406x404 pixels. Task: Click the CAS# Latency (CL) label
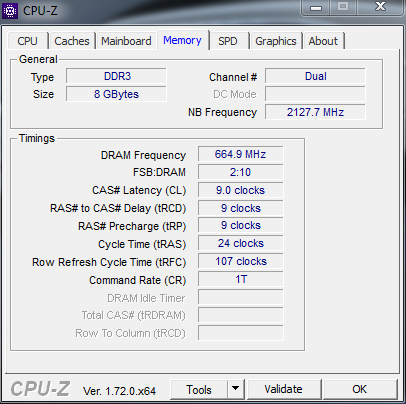coord(139,190)
